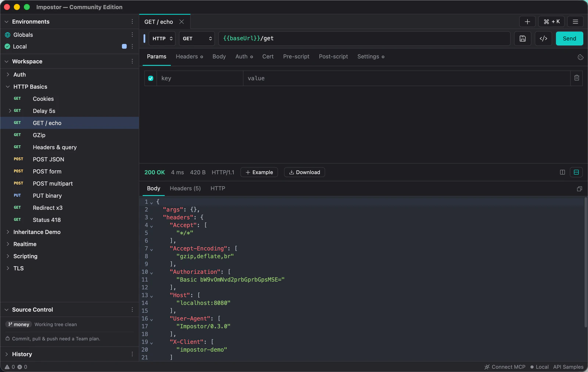This screenshot has width=588, height=372.
Task: Click the errors count icon in status bar
Action: coord(20,367)
